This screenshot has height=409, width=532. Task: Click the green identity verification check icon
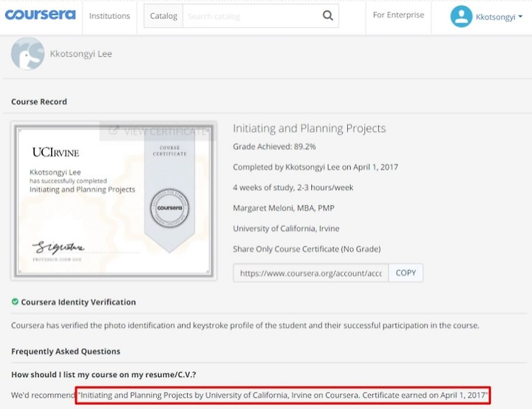coord(15,302)
